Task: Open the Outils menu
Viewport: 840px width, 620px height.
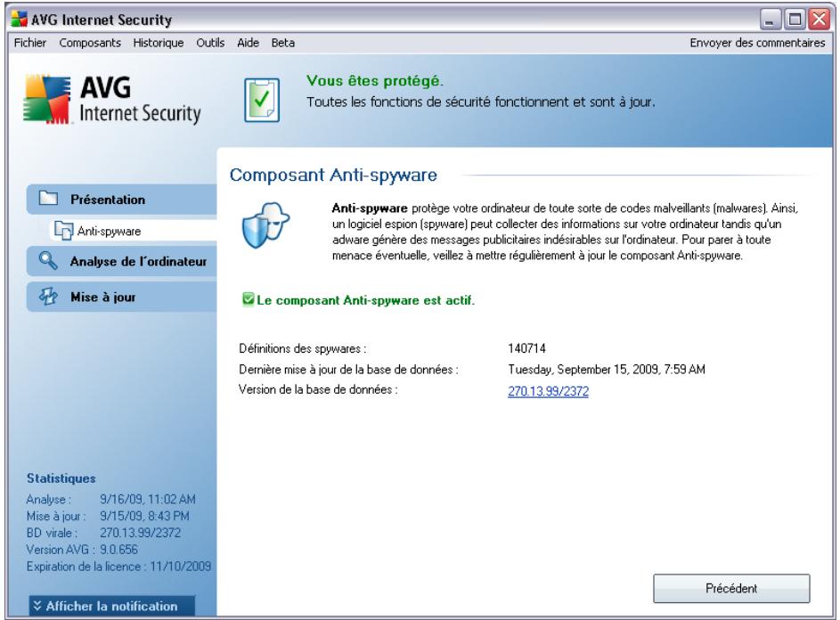Action: [x=210, y=43]
